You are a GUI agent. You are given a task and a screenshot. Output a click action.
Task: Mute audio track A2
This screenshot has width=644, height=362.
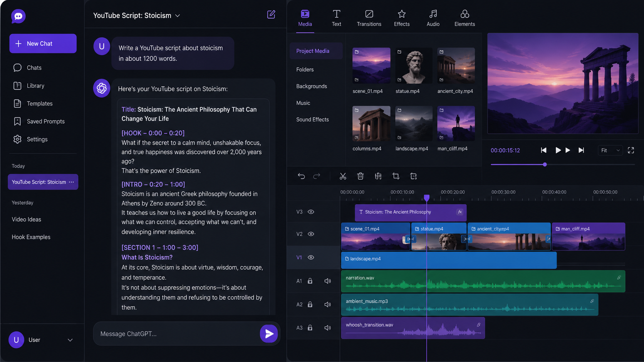tap(328, 305)
